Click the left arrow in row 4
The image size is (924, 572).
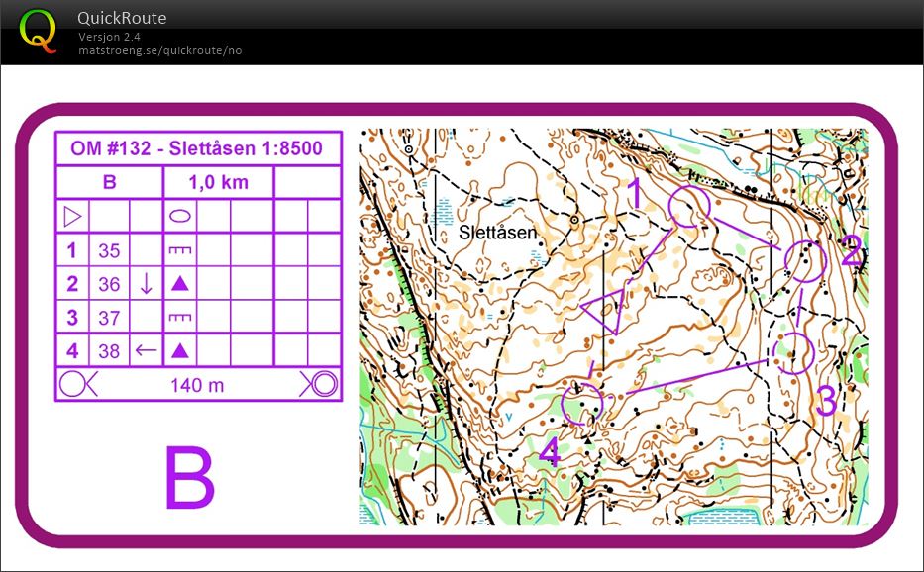pos(147,350)
